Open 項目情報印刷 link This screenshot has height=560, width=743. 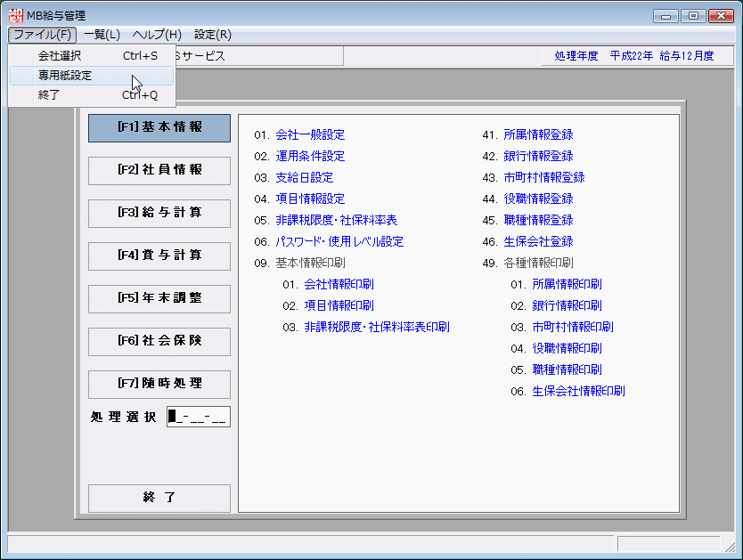[x=339, y=305]
